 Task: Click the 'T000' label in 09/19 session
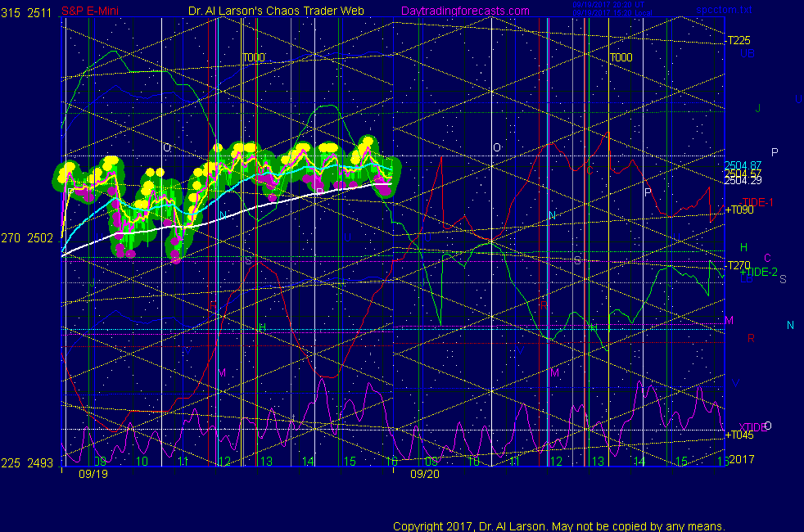(254, 57)
